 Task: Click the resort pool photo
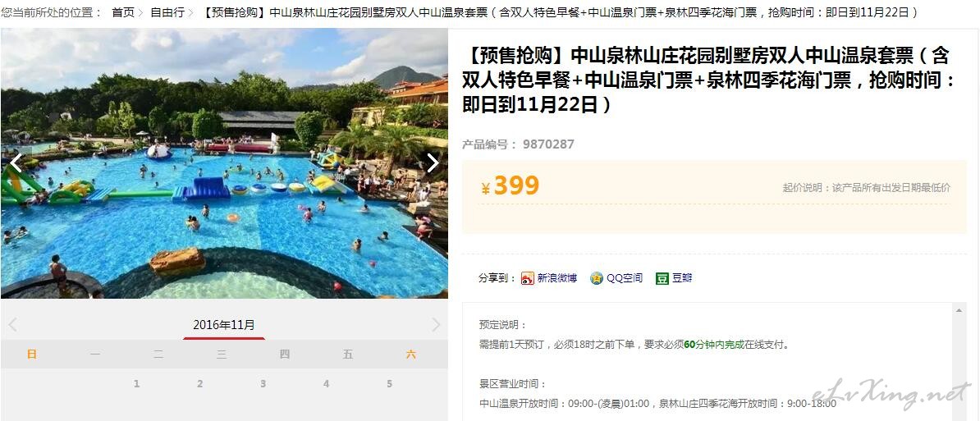[x=224, y=163]
